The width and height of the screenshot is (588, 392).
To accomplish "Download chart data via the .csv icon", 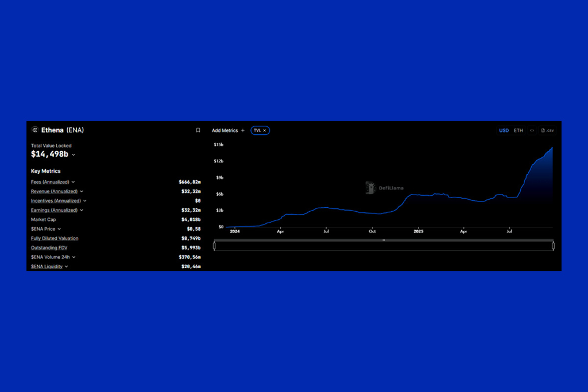I will click(548, 130).
